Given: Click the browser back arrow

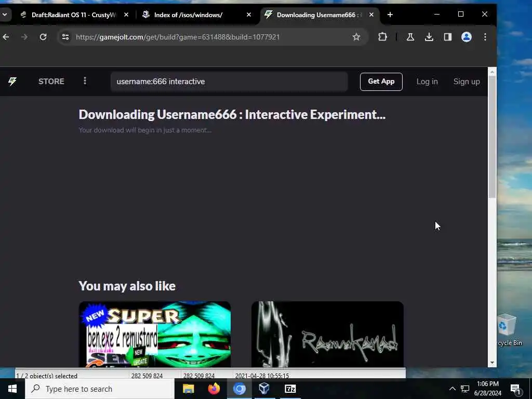Looking at the screenshot, I should click(6, 37).
